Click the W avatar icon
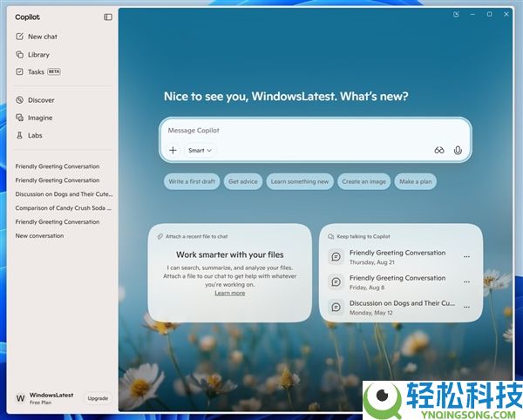This screenshot has height=420, width=523. 20,398
